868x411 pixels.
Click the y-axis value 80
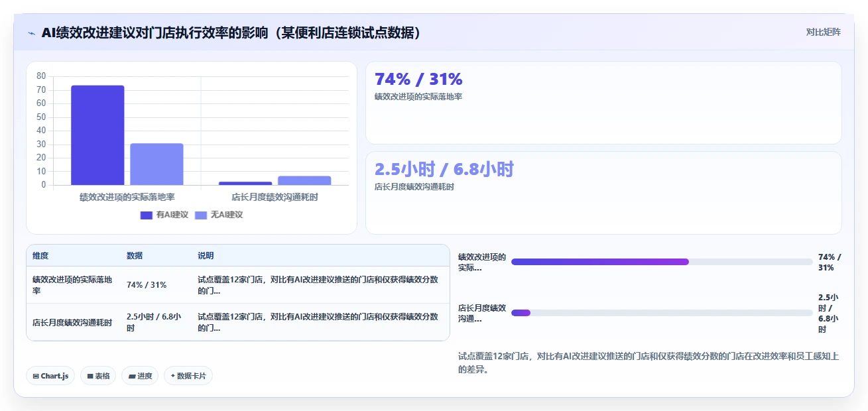pos(41,76)
